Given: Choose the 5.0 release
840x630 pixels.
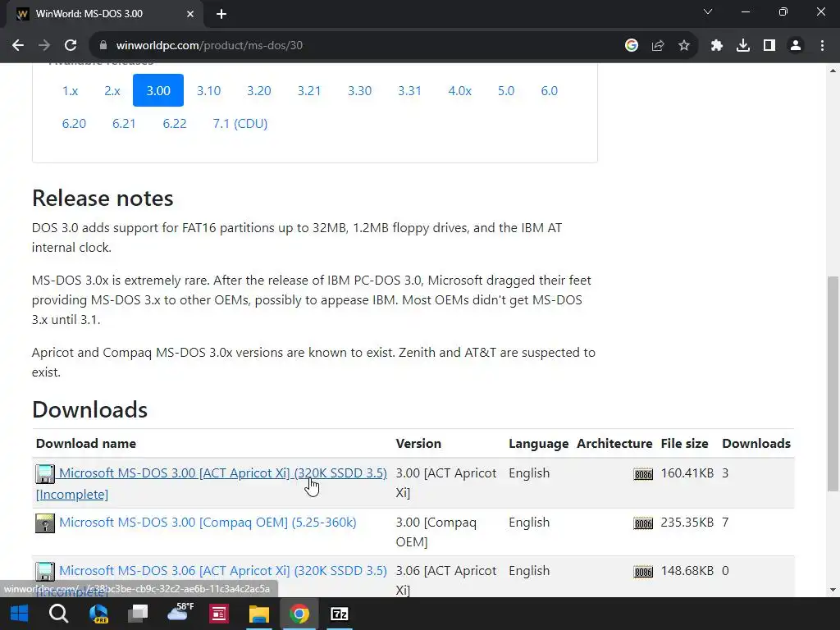Looking at the screenshot, I should pos(505,90).
